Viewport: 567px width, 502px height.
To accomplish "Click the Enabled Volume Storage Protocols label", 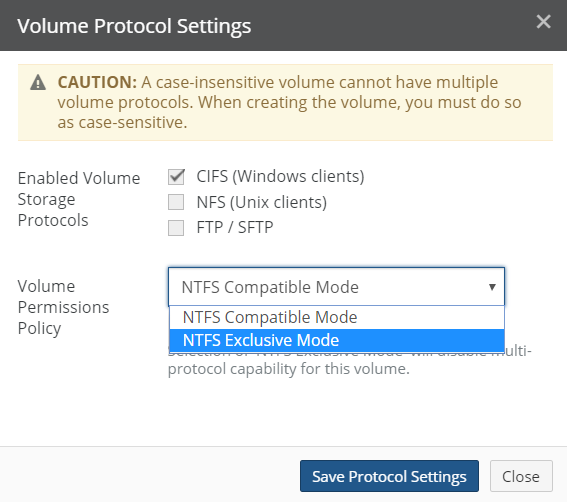I will coord(79,199).
